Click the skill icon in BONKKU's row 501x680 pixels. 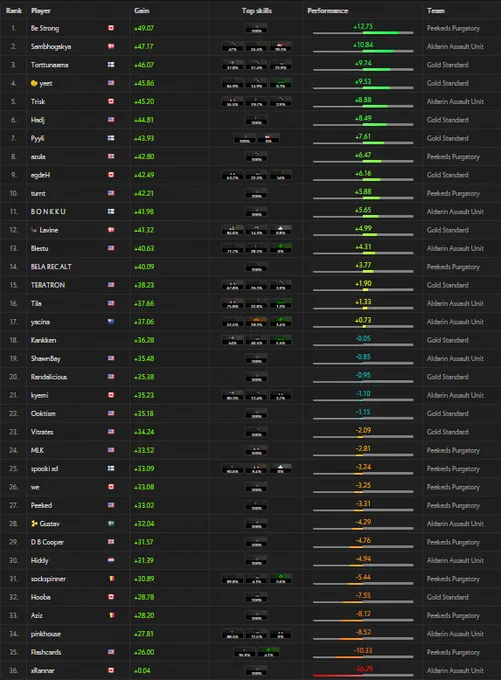click(x=256, y=212)
